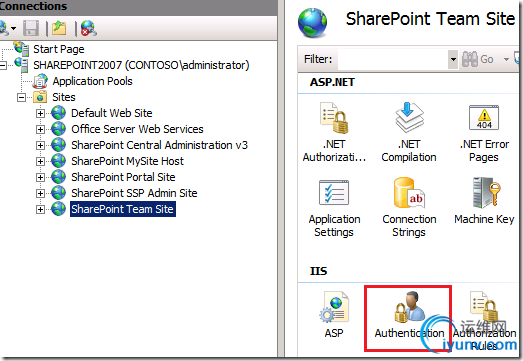Click the Sites folder icon

[40, 97]
